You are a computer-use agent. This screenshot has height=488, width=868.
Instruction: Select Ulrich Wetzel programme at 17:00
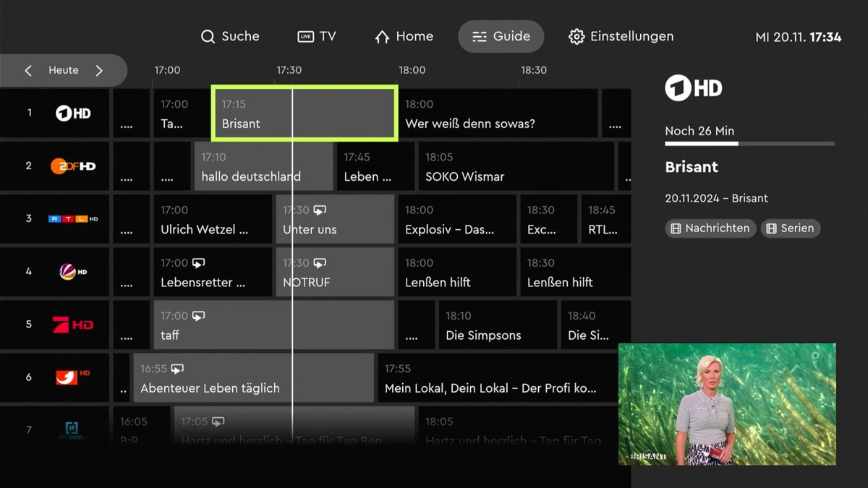(213, 219)
